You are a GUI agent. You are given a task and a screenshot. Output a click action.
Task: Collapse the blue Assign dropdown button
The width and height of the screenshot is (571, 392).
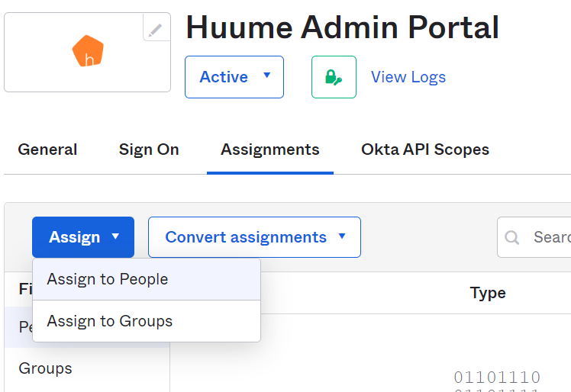click(x=83, y=237)
